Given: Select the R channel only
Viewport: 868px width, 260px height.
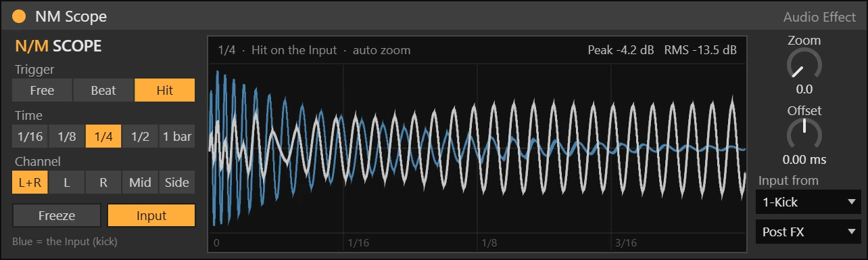Looking at the screenshot, I should pyautogui.click(x=103, y=182).
